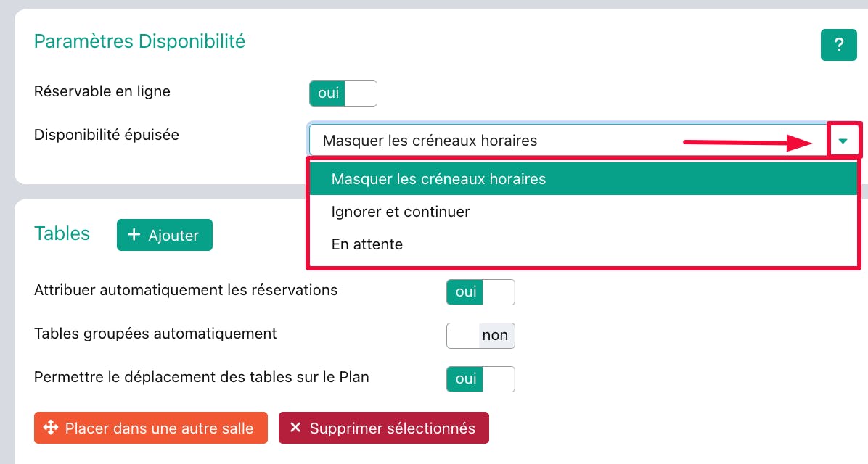Click the dropdown caret arrow for Disponibilité épuisée

coord(843,141)
